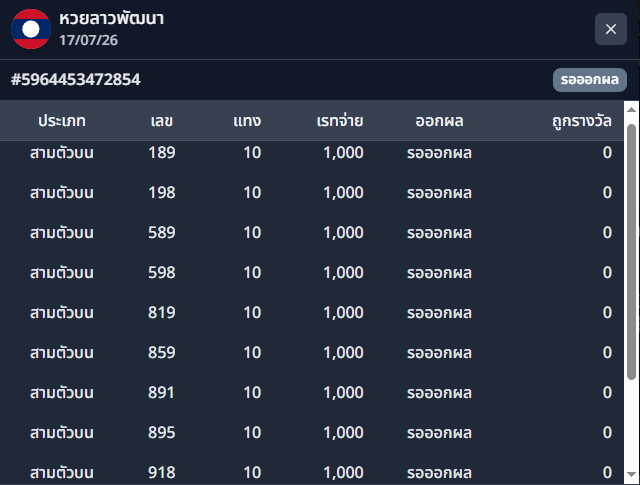Image resolution: width=640 pixels, height=485 pixels.
Task: Click bet amount 10 in row 819
Action: [252, 313]
